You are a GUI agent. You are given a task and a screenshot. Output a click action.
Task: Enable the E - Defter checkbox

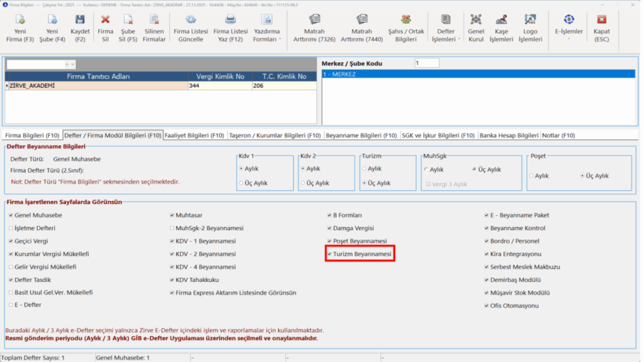11,305
